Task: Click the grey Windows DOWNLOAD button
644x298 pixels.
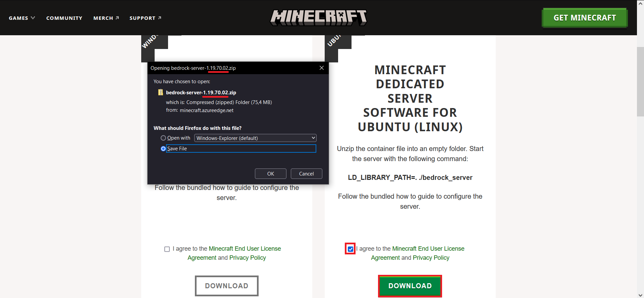Action: click(x=227, y=286)
